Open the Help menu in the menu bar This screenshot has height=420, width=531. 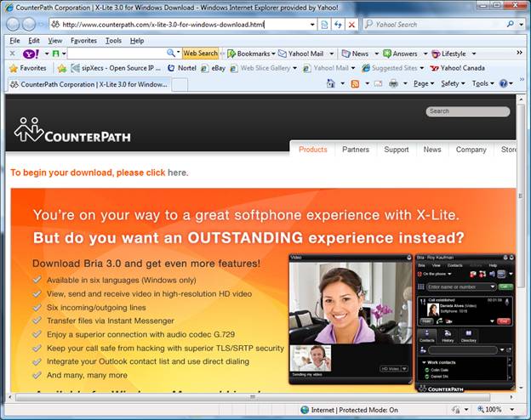click(x=137, y=41)
